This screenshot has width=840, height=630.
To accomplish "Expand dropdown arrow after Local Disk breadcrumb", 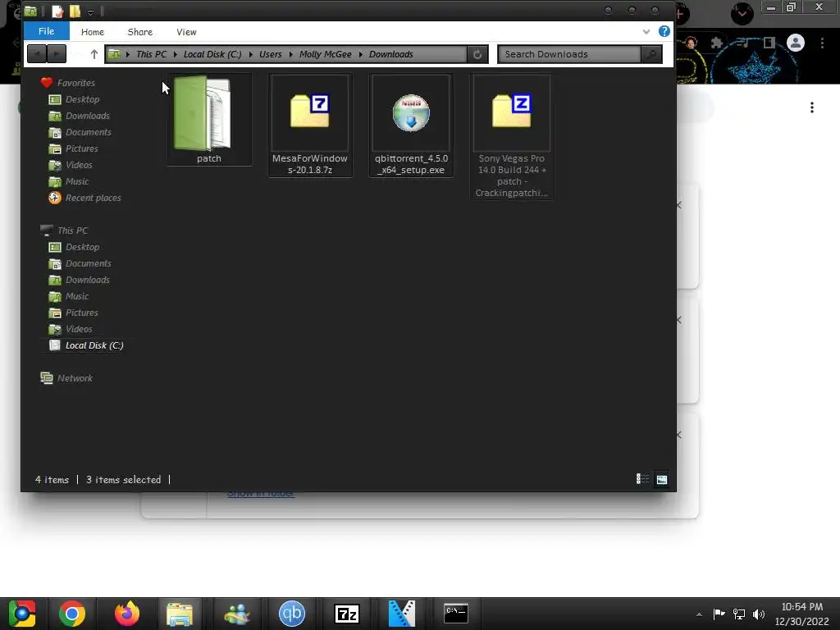I will 251,54.
